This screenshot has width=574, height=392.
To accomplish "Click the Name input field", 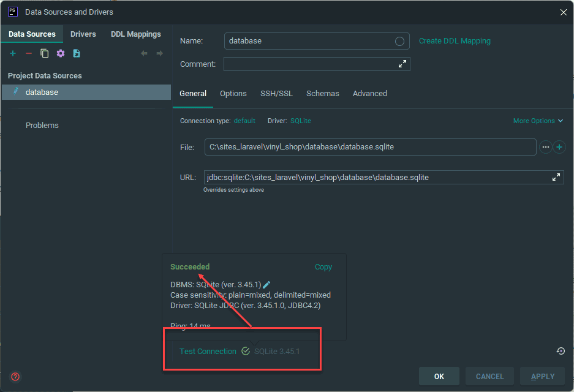I will (317, 41).
